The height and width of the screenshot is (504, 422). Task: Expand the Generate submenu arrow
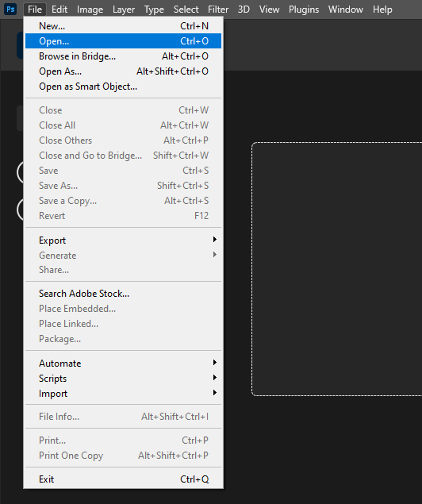coord(214,255)
